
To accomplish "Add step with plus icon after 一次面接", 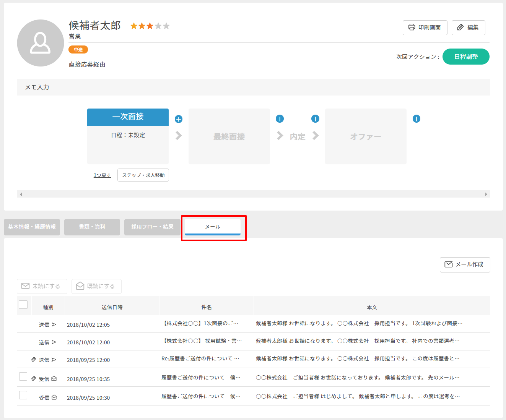I will pyautogui.click(x=179, y=119).
